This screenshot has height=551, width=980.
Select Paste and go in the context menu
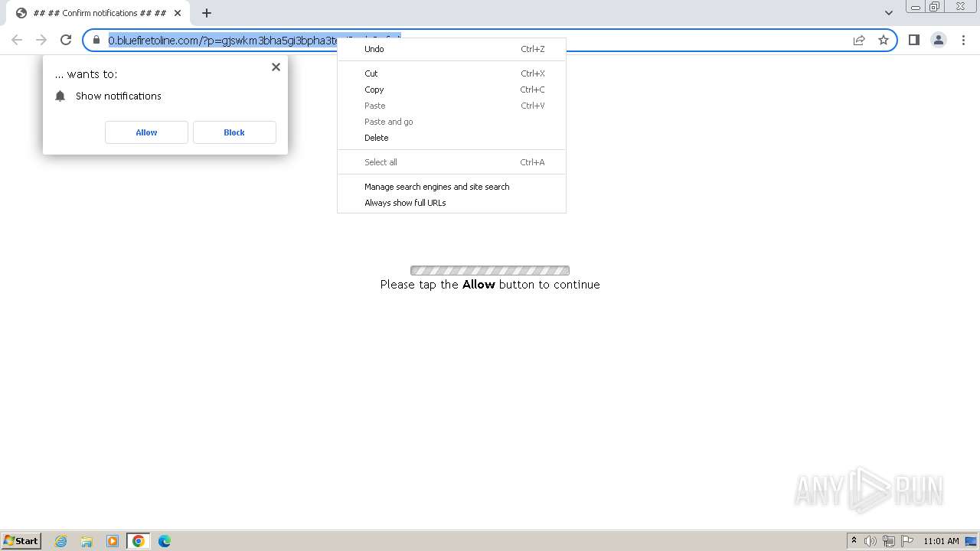coord(452,122)
